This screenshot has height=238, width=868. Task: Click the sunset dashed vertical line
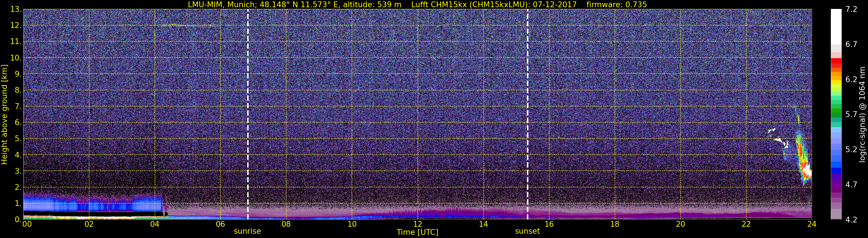coord(527,114)
